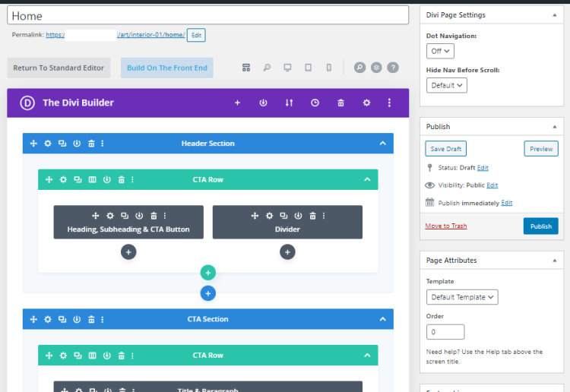
Task: Open Template dropdown Default Template
Action: [462, 297]
